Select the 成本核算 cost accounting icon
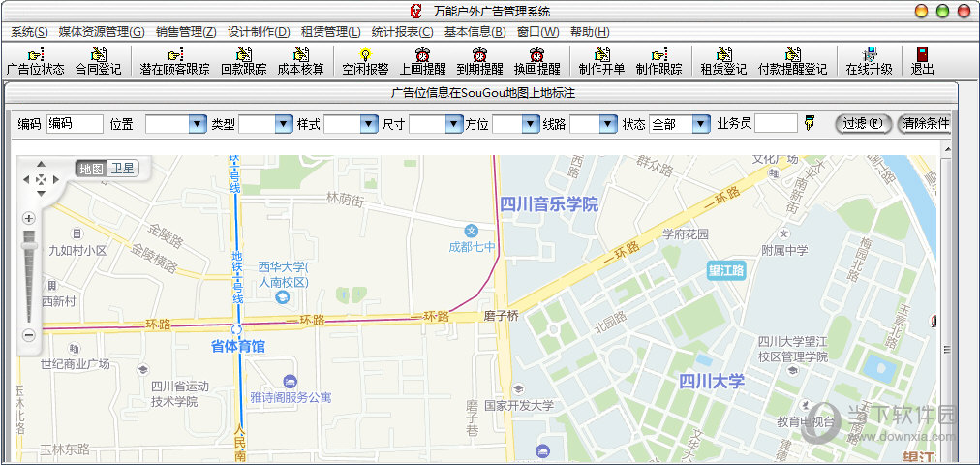The width and height of the screenshot is (980, 465). point(300,60)
